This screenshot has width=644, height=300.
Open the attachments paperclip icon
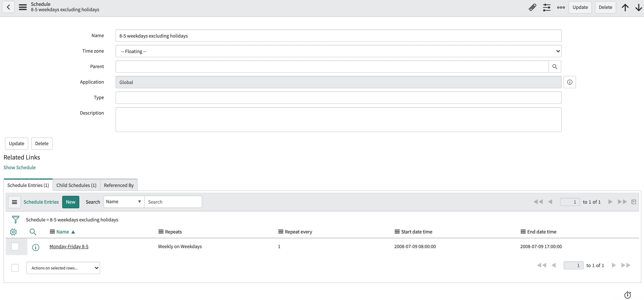click(x=532, y=7)
